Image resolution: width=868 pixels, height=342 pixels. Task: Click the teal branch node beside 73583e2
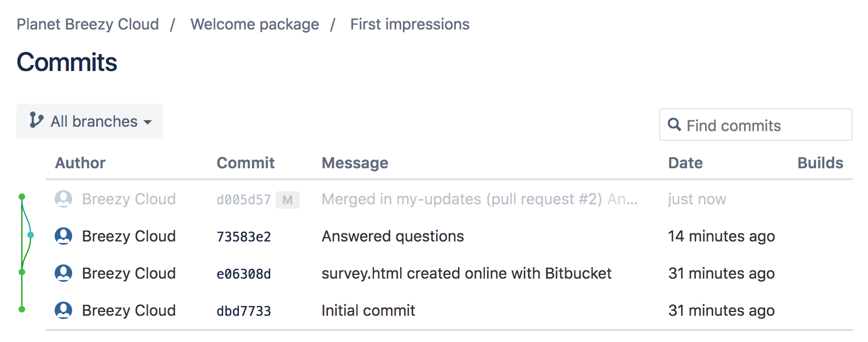(x=31, y=235)
